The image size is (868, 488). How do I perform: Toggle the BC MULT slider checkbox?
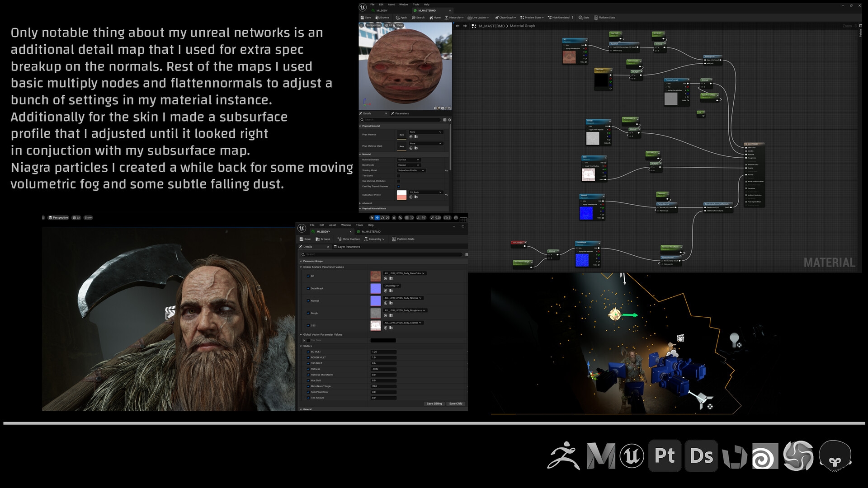308,352
